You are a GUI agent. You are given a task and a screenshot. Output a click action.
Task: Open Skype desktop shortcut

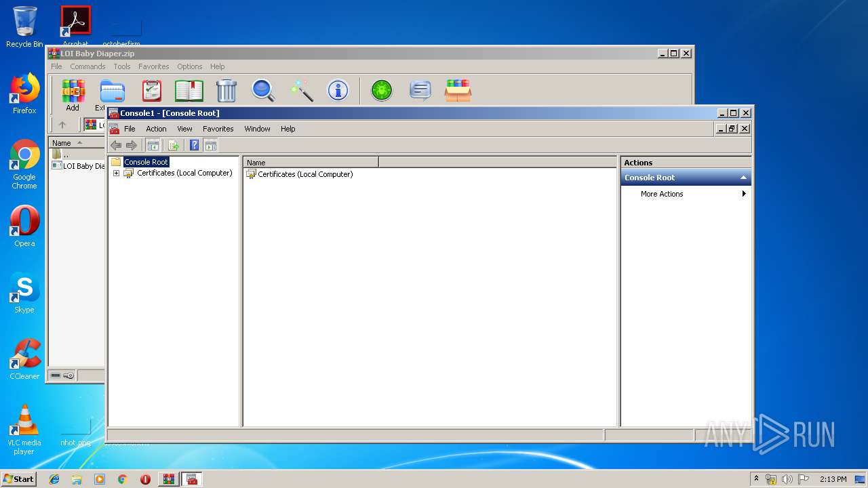coord(24,293)
